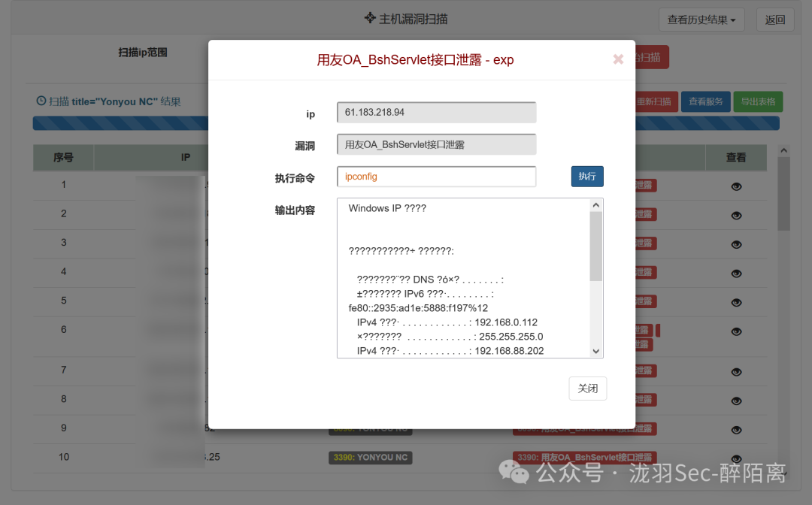Click the 返回 button
The height and width of the screenshot is (505, 812).
coord(775,20)
